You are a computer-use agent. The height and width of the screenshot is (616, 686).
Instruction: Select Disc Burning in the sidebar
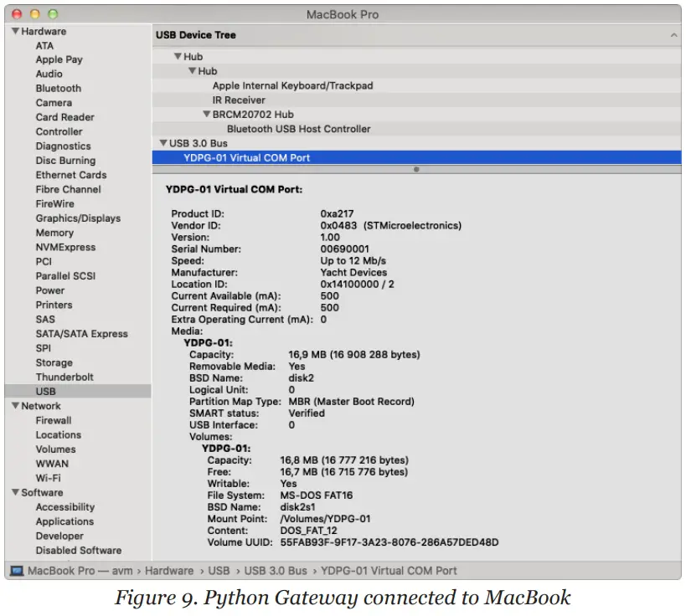pyautogui.click(x=65, y=161)
